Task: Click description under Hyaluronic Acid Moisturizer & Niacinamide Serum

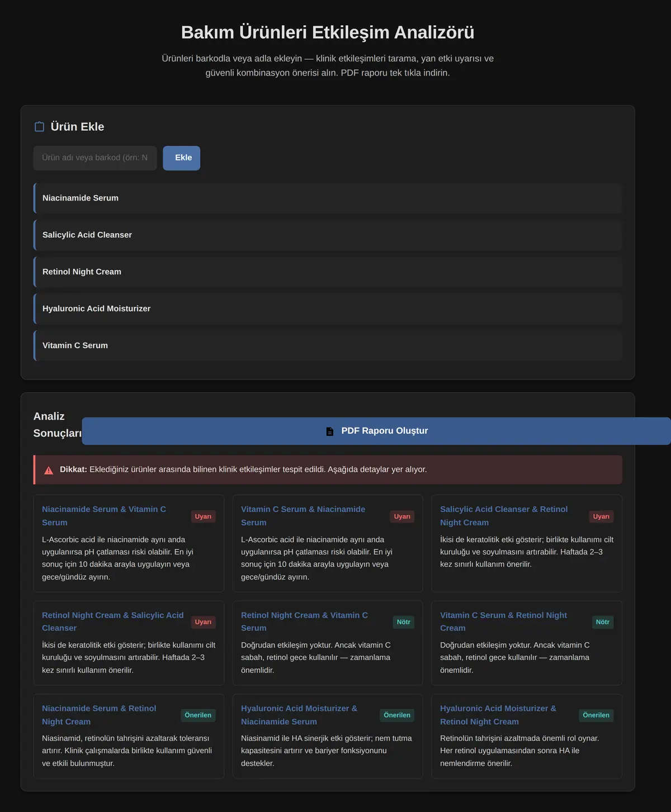Action: click(327, 751)
